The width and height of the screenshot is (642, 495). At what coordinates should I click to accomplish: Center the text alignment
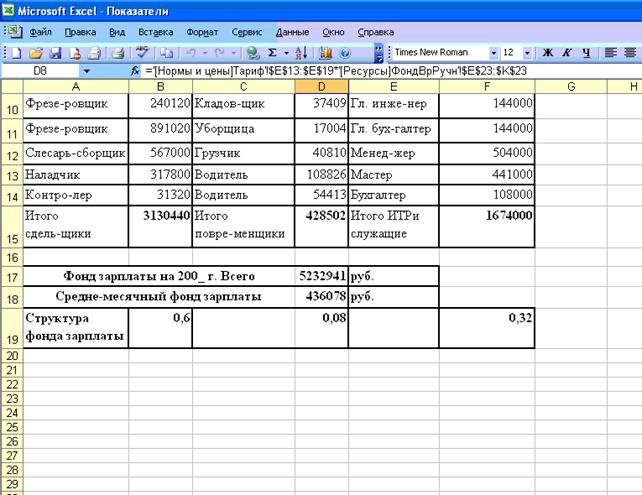(x=630, y=52)
